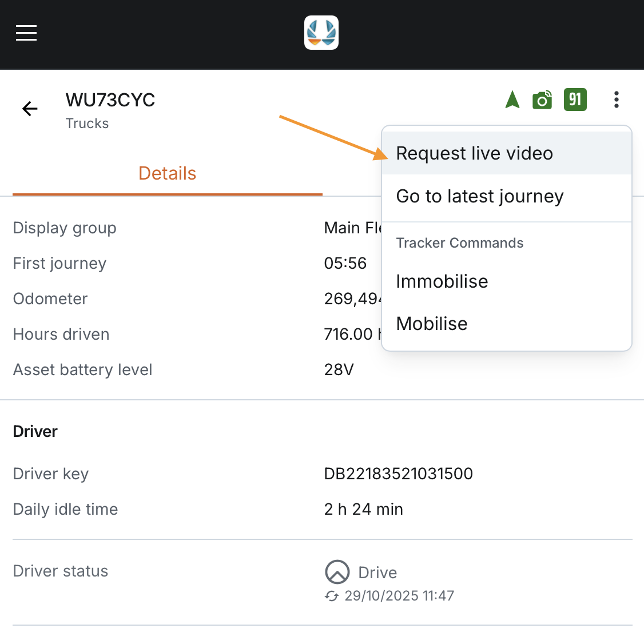Click the sync icon beside 29/10/2025 timestamp
Image resolution: width=644 pixels, height=644 pixels.
point(332,596)
